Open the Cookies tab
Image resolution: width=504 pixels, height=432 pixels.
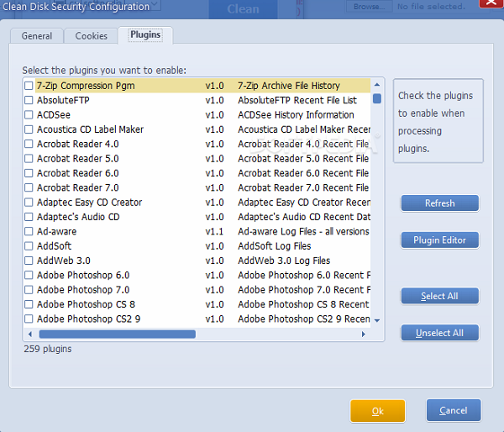coord(92,35)
